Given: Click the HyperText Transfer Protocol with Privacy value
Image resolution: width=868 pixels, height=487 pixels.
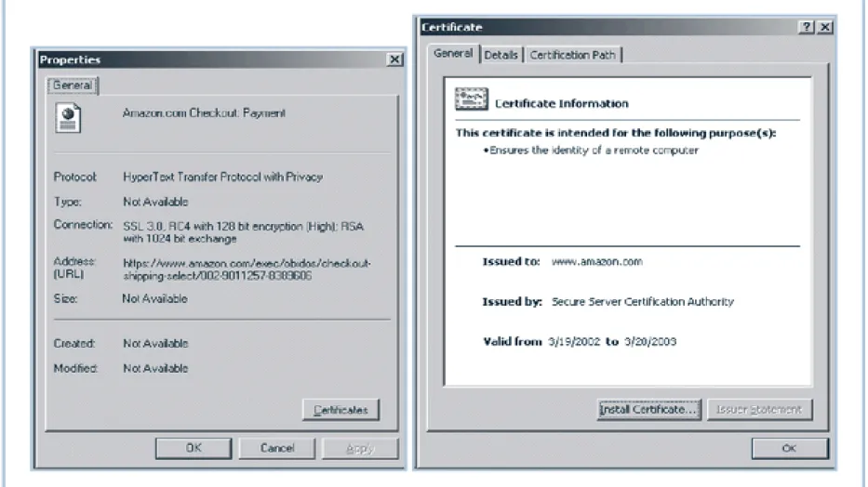Looking at the screenshot, I should pos(222,177).
